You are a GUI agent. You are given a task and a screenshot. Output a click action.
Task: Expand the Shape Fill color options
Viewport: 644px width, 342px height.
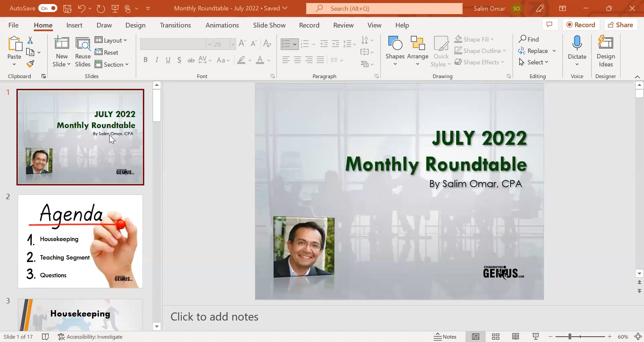pos(492,39)
